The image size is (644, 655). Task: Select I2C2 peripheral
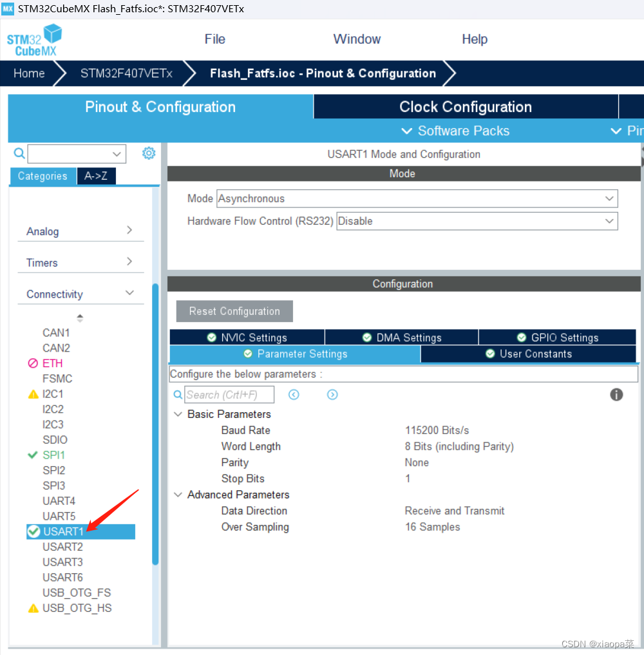click(53, 409)
